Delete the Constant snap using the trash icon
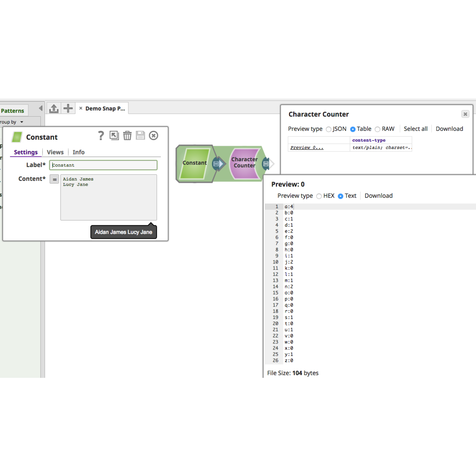Screen dimensions: 476x476 pyautogui.click(x=128, y=136)
